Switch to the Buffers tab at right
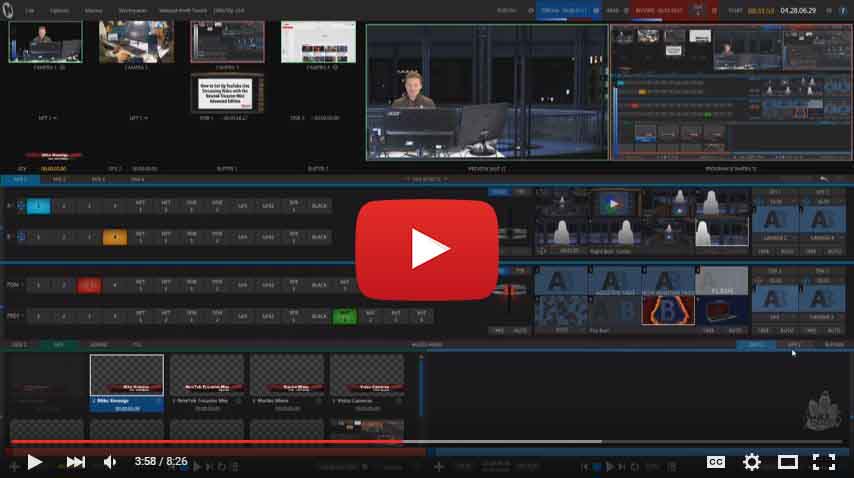This screenshot has height=478, width=854. pos(834,345)
